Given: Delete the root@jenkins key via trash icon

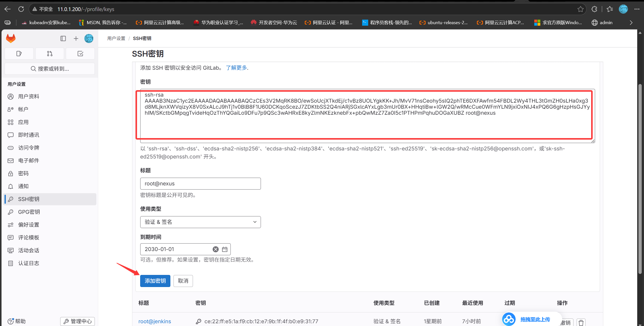Looking at the screenshot, I should [x=581, y=322].
